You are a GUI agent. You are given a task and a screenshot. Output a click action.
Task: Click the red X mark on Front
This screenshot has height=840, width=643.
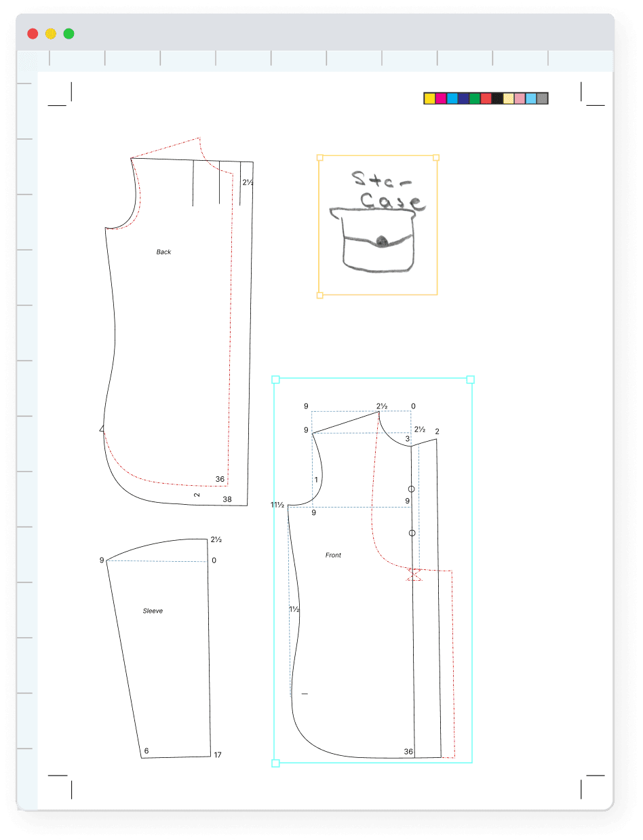(x=415, y=575)
